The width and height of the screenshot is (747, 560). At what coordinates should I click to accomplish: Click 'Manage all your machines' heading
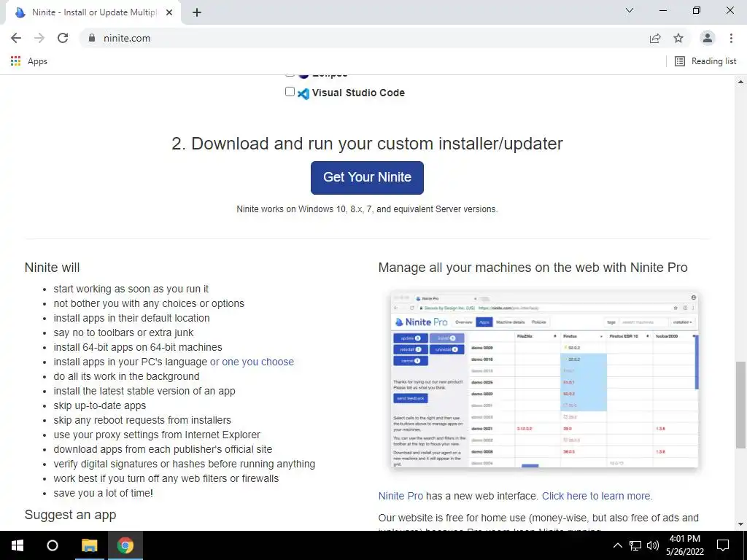(533, 267)
